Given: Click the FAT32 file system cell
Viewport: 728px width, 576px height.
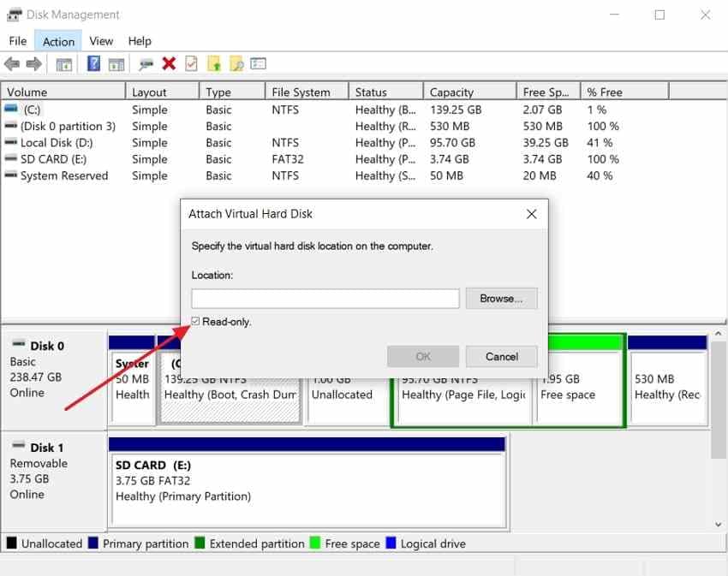Looking at the screenshot, I should [x=288, y=159].
